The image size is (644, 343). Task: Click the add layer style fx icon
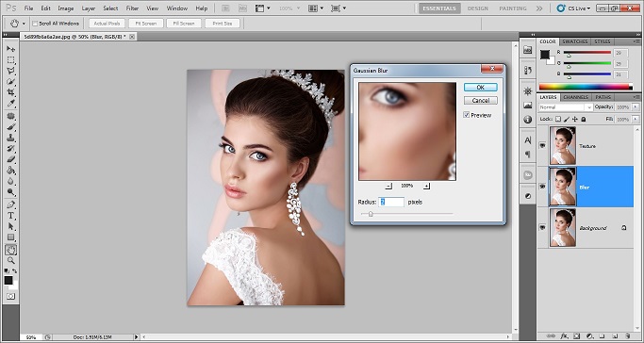point(564,336)
